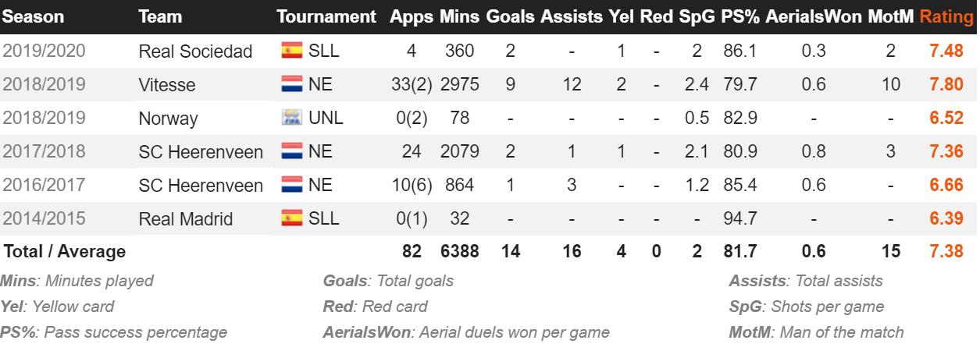Click the Netherlands flag in the 2017/2018 row
This screenshot has width=980, height=358.
291,151
